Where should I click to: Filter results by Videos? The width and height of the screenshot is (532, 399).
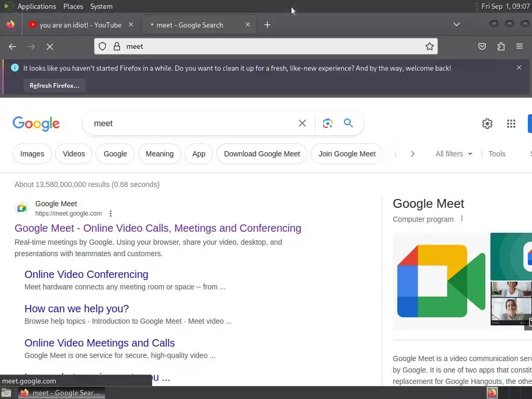[74, 154]
